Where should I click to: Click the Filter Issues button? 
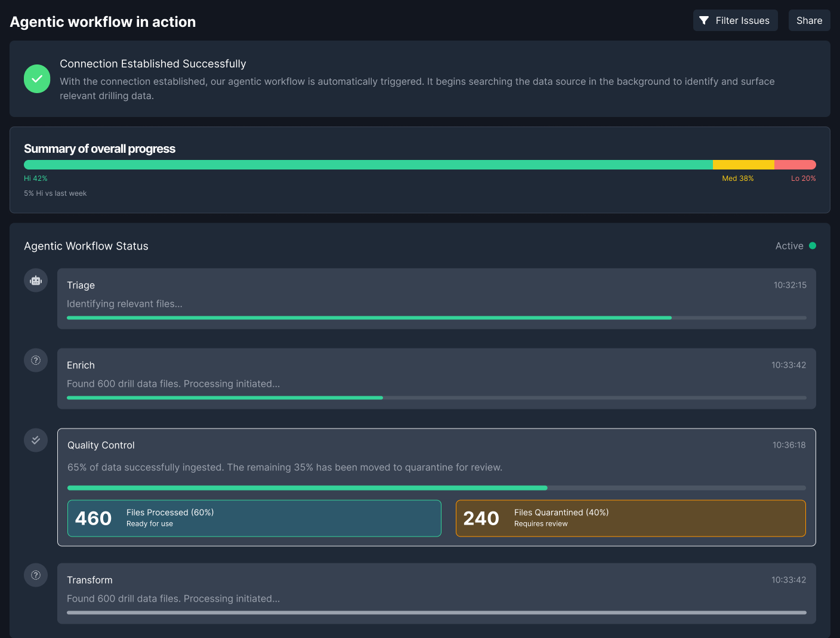coord(735,20)
